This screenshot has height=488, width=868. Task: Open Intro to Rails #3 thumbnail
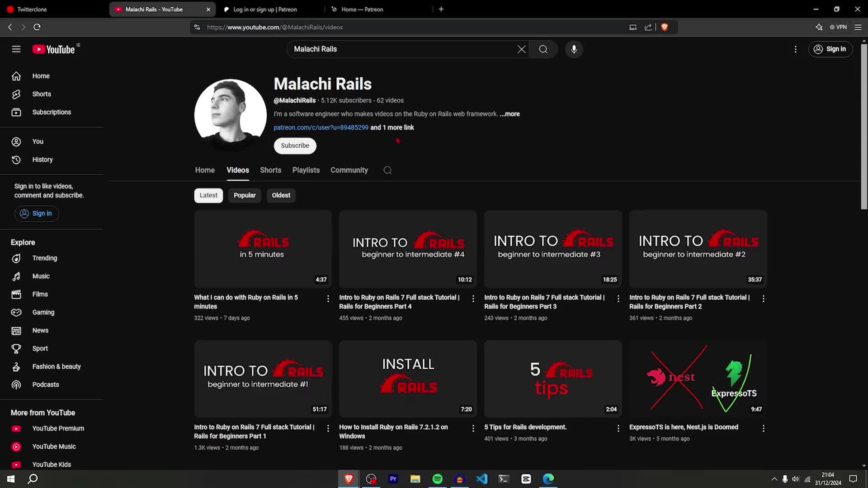tap(553, 249)
